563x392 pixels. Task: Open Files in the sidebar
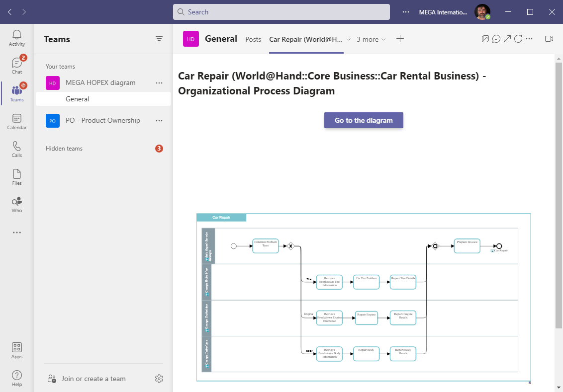coord(17,177)
